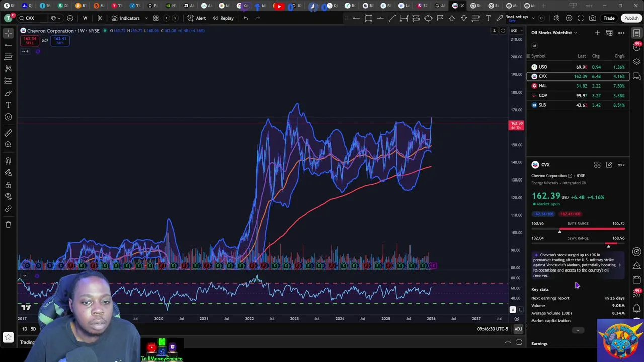Open Chevron news summary about Venezuela
Viewport: 644px width, 362px height.
tap(578, 265)
